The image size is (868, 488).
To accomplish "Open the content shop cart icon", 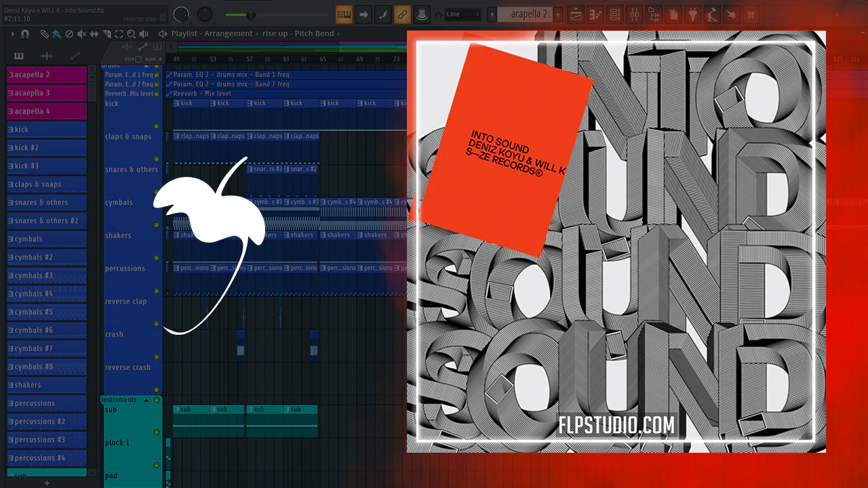I will (x=752, y=14).
